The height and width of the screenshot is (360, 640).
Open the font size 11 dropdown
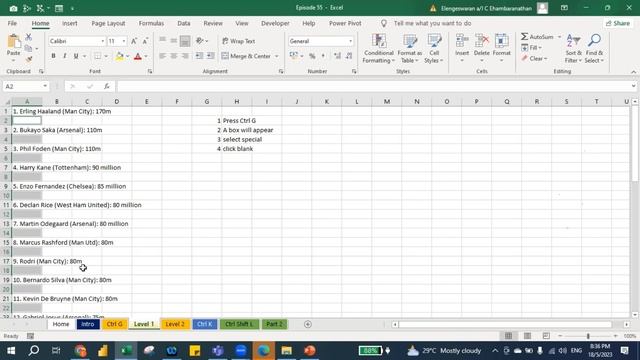pos(124,41)
